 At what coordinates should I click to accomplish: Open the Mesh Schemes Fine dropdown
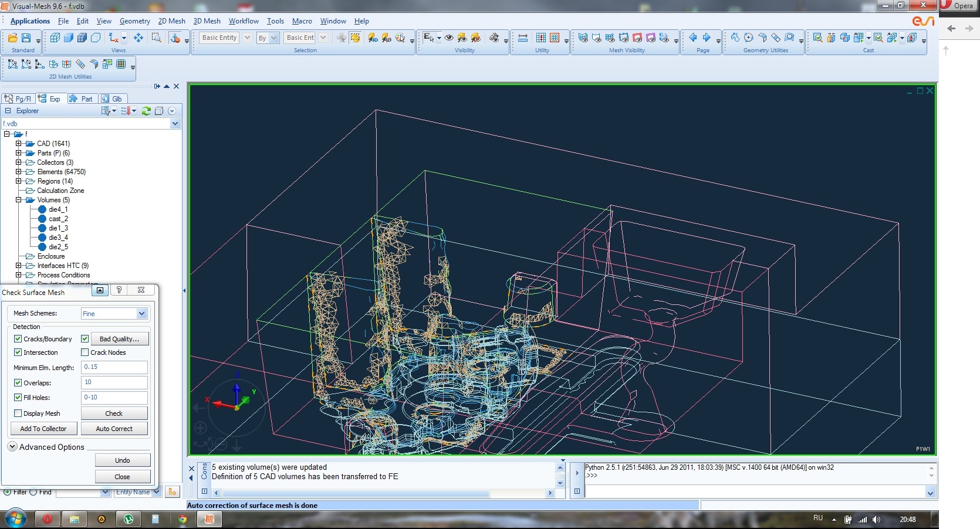tap(141, 314)
